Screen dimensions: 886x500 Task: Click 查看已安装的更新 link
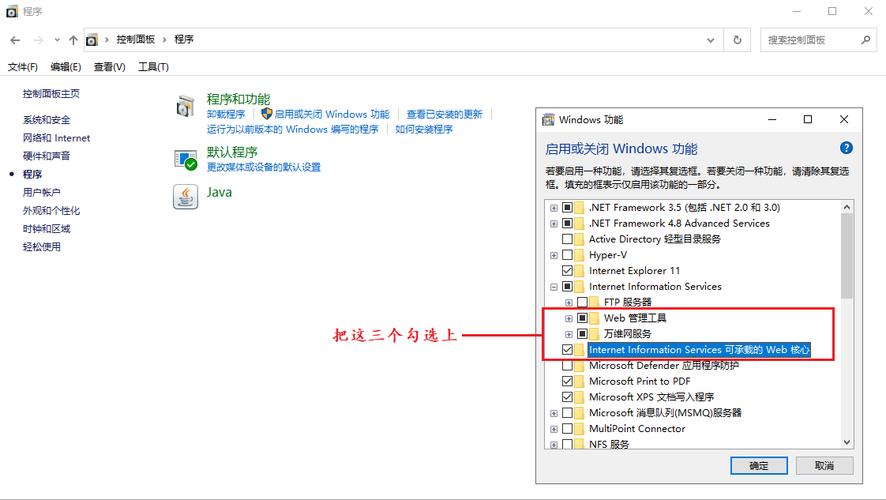(444, 114)
